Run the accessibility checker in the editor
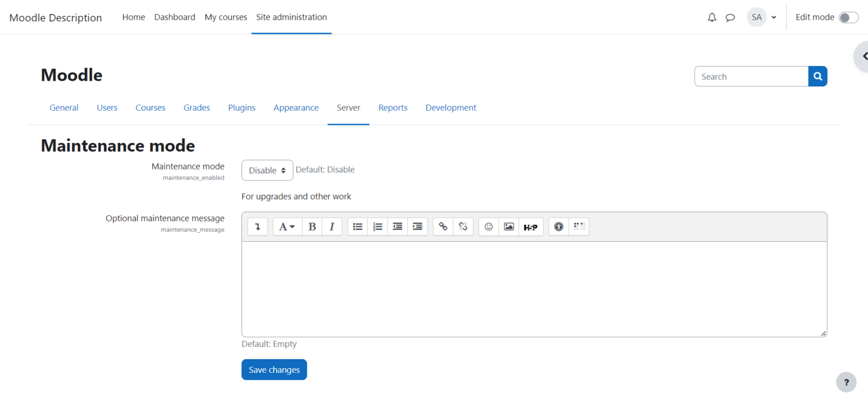Viewport: 868px width, 401px height. pos(558,226)
